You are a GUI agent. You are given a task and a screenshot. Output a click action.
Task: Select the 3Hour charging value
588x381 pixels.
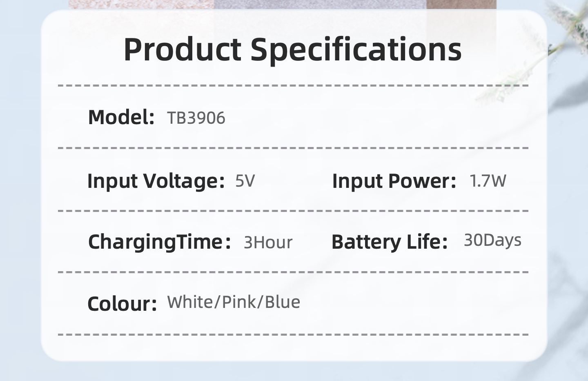click(x=268, y=243)
